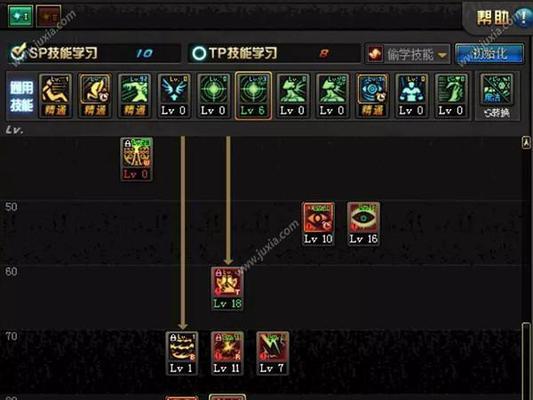Select the Lv 10 red eye skill icon
Image resolution: width=533 pixels, height=400 pixels.
coord(318,224)
